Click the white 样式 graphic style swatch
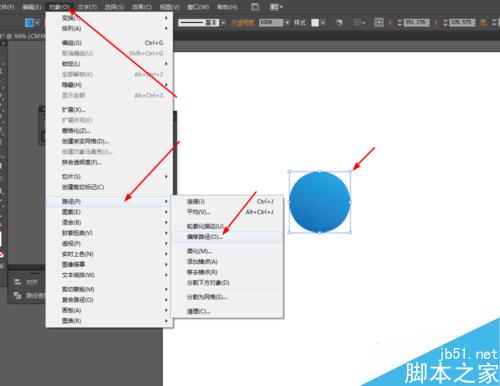Image resolution: width=500 pixels, height=386 pixels. (x=315, y=23)
